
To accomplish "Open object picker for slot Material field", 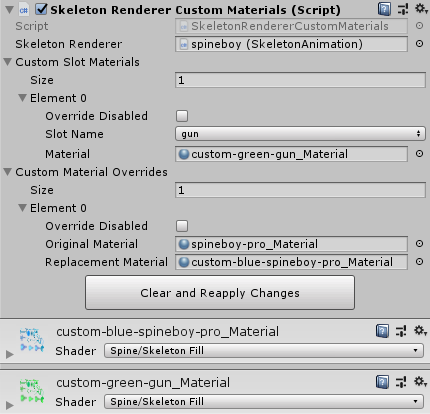I will pos(419,154).
